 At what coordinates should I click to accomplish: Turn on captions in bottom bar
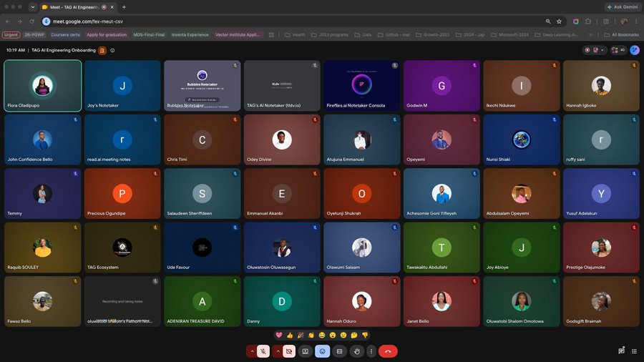(x=339, y=351)
